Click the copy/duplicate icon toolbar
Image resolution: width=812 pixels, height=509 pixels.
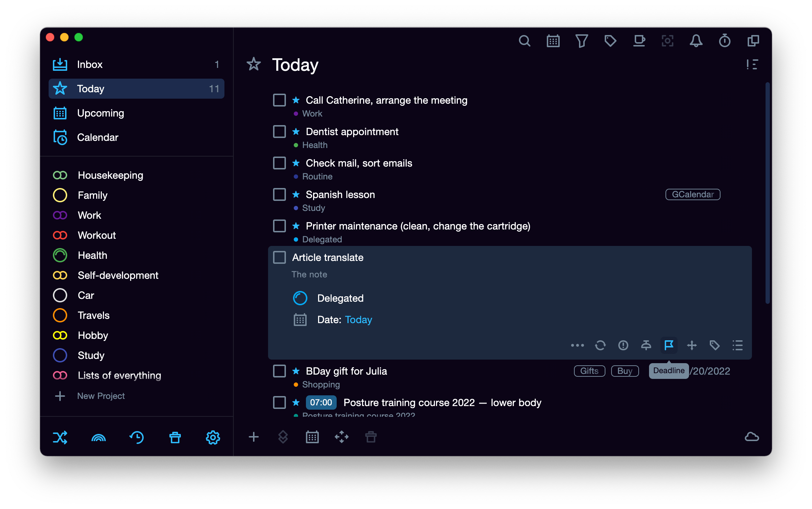pos(753,40)
